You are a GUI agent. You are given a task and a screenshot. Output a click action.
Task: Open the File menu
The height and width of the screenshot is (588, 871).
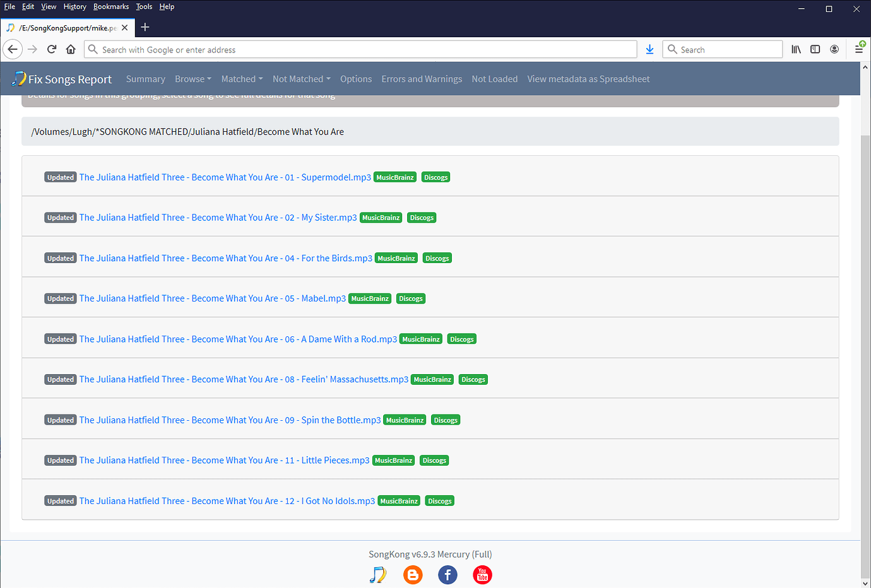coord(9,6)
